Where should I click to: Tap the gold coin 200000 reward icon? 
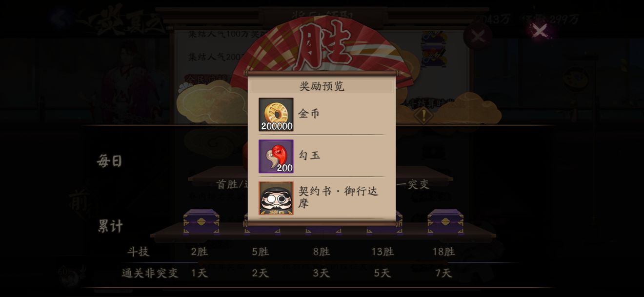tap(276, 115)
